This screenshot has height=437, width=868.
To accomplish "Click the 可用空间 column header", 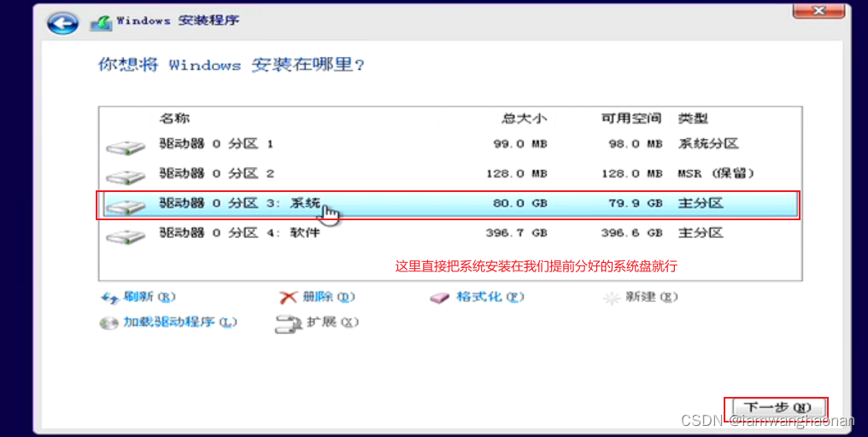I will click(x=631, y=119).
